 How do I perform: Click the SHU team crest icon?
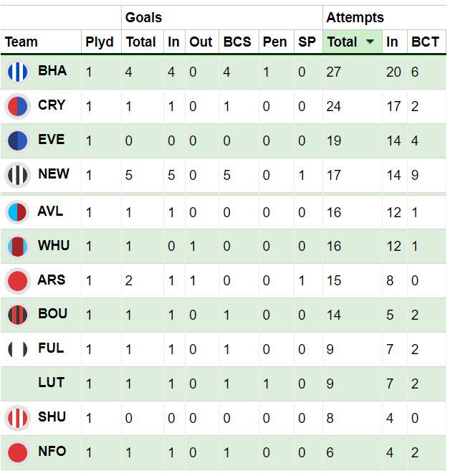(17, 418)
